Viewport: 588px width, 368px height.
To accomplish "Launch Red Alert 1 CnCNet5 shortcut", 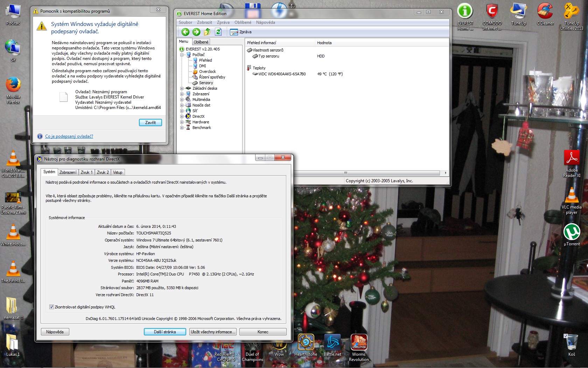I will [x=226, y=352].
